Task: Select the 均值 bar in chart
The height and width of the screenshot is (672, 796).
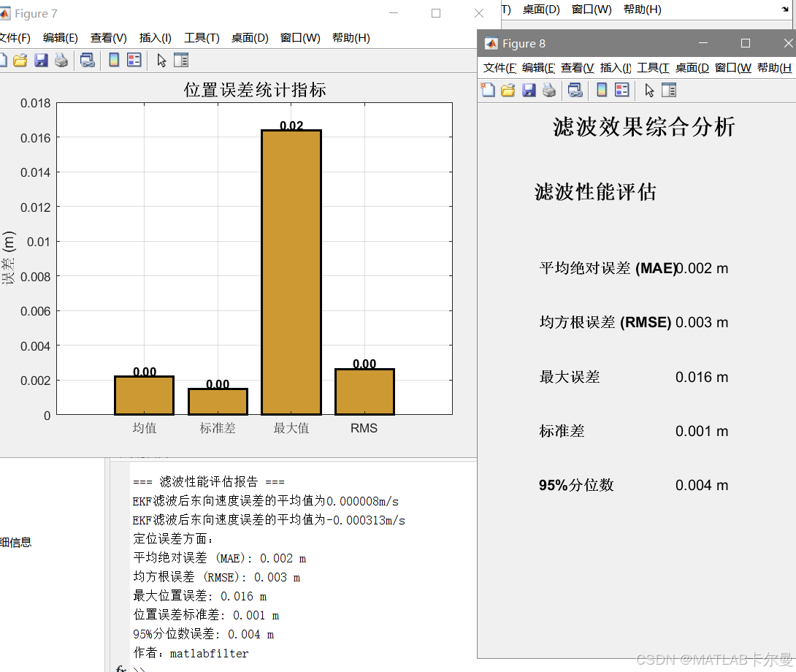Action: [x=144, y=395]
